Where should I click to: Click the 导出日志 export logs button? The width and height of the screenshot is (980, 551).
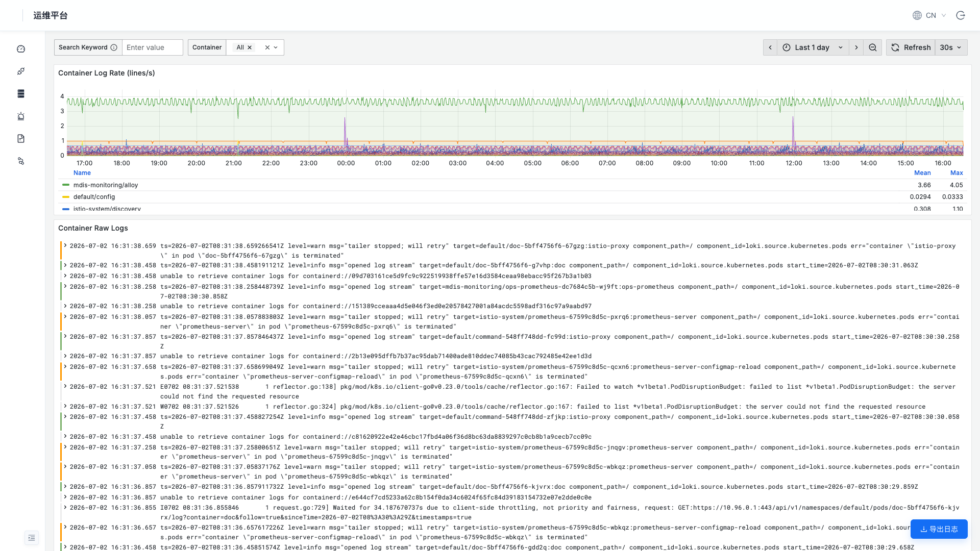tap(939, 529)
